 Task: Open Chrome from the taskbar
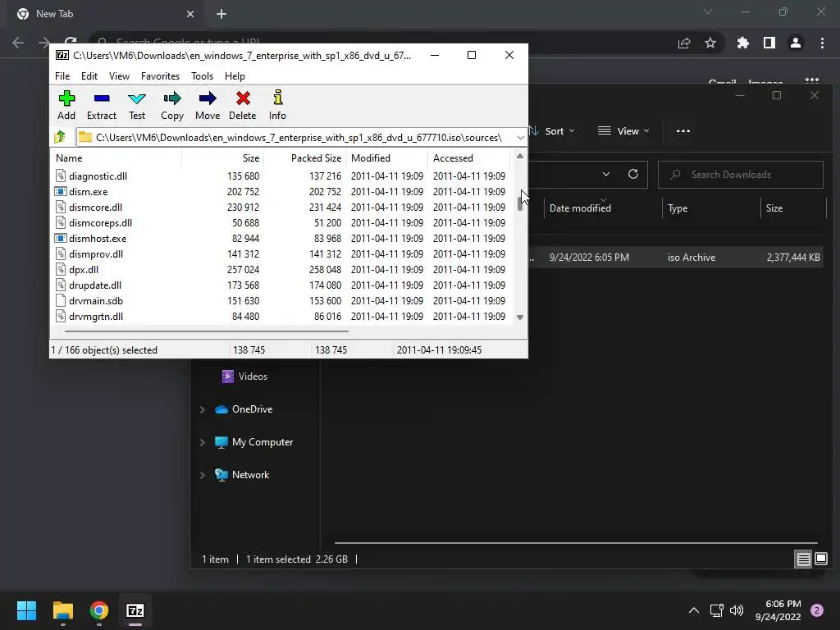99,610
